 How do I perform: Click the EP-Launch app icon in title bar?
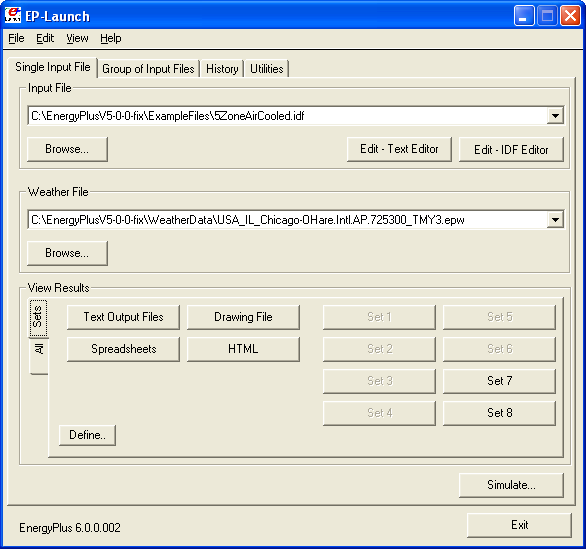13,15
